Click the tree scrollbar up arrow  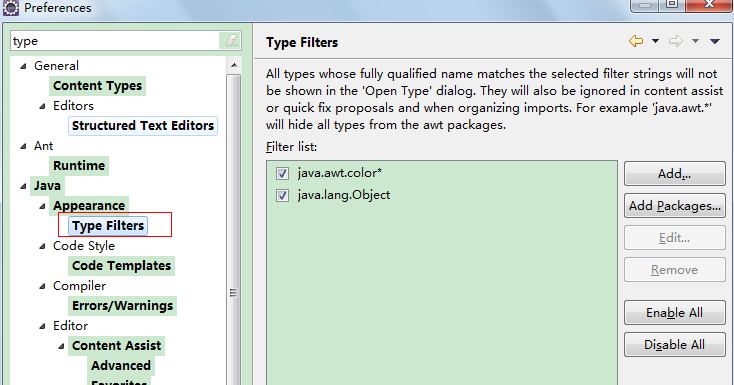click(x=234, y=65)
